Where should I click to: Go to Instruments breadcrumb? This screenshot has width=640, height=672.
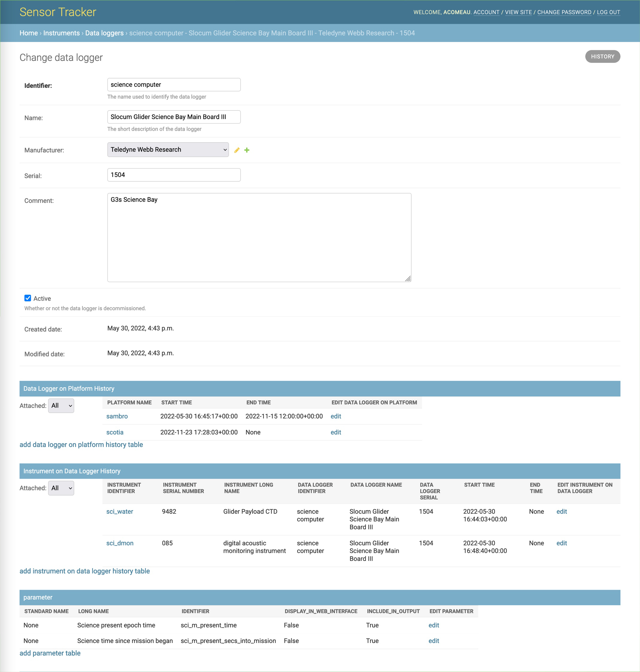click(61, 33)
